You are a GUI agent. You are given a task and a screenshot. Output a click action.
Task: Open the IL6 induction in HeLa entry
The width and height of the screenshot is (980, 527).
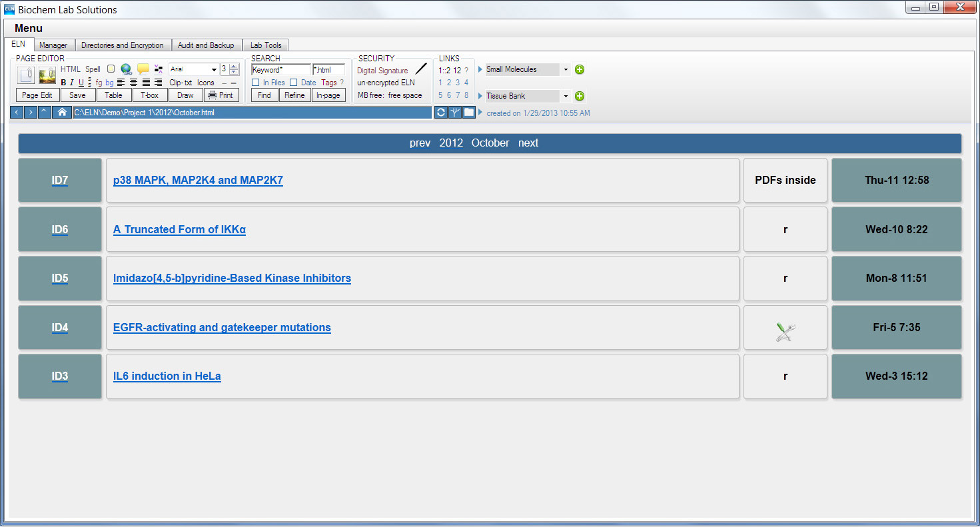click(167, 376)
